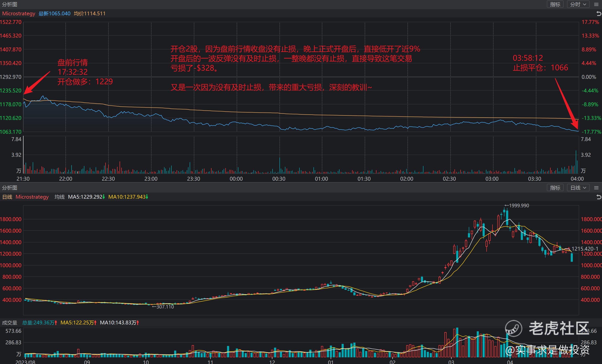Image resolution: width=602 pixels, height=364 pixels.
Task: Click the 2023/08 date axis label
Action: coord(25,362)
